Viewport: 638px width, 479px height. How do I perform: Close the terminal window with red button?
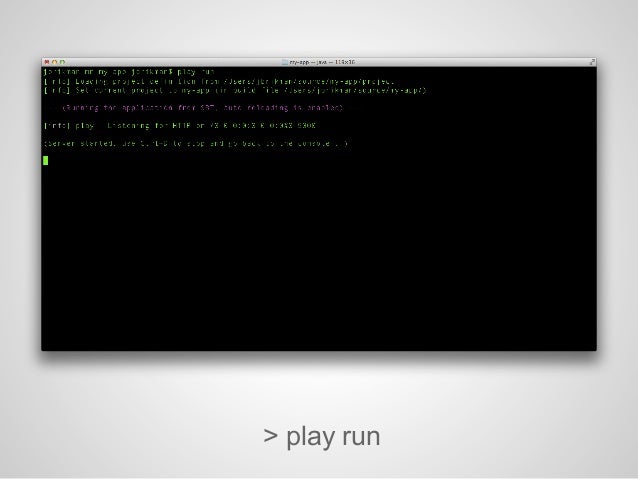(46, 62)
